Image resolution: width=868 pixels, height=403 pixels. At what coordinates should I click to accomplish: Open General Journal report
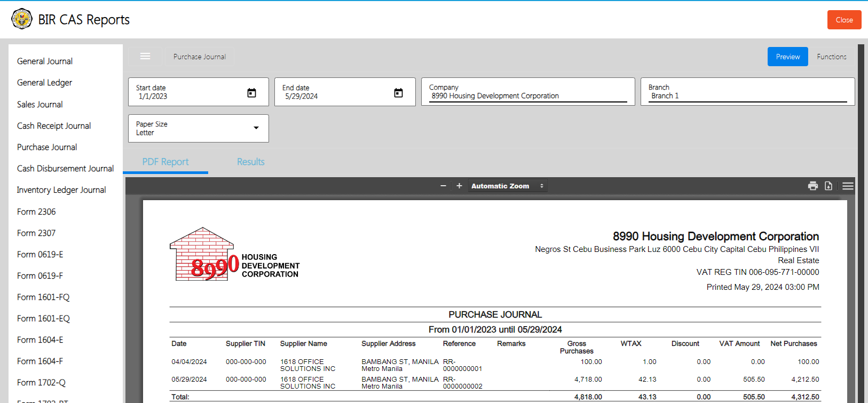(x=45, y=61)
